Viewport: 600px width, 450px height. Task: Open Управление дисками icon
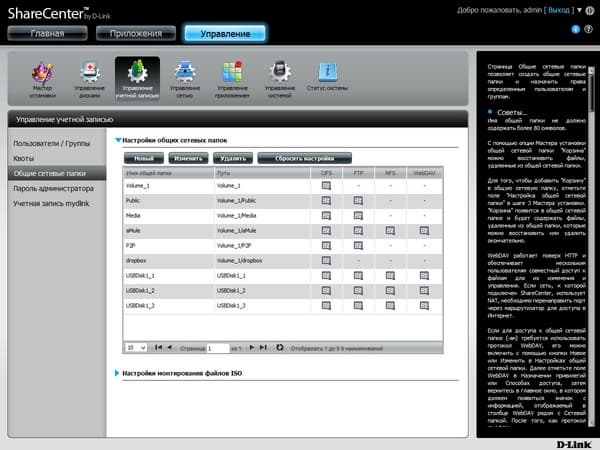[x=90, y=80]
